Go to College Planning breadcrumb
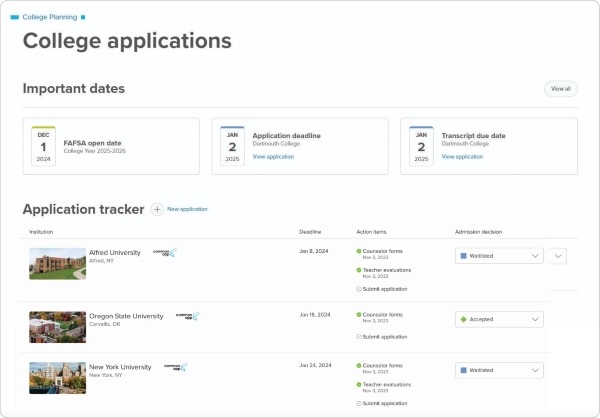Viewport: 600px width, 418px height. [x=50, y=17]
